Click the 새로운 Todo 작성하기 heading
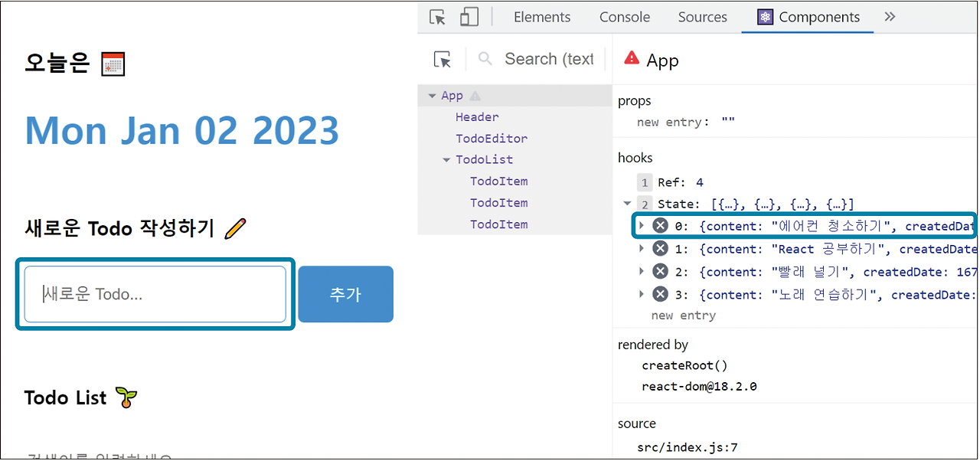980x461 pixels. point(119,228)
